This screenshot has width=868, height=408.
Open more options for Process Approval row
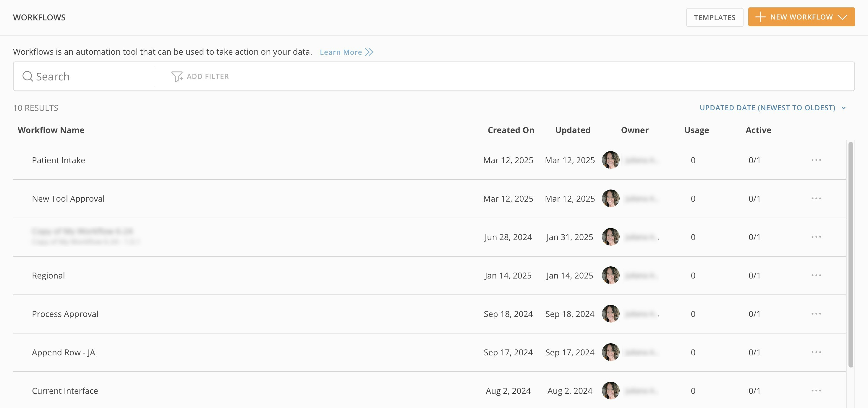816,314
